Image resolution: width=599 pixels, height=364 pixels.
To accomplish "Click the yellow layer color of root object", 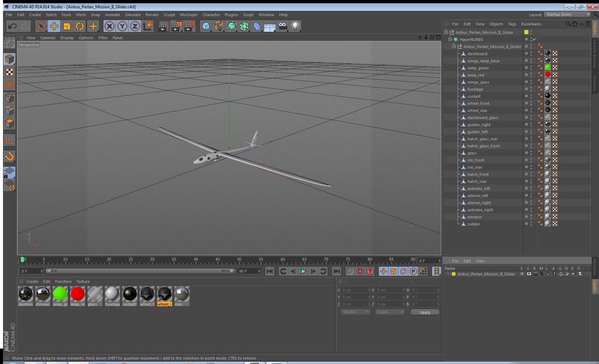I will (x=526, y=32).
